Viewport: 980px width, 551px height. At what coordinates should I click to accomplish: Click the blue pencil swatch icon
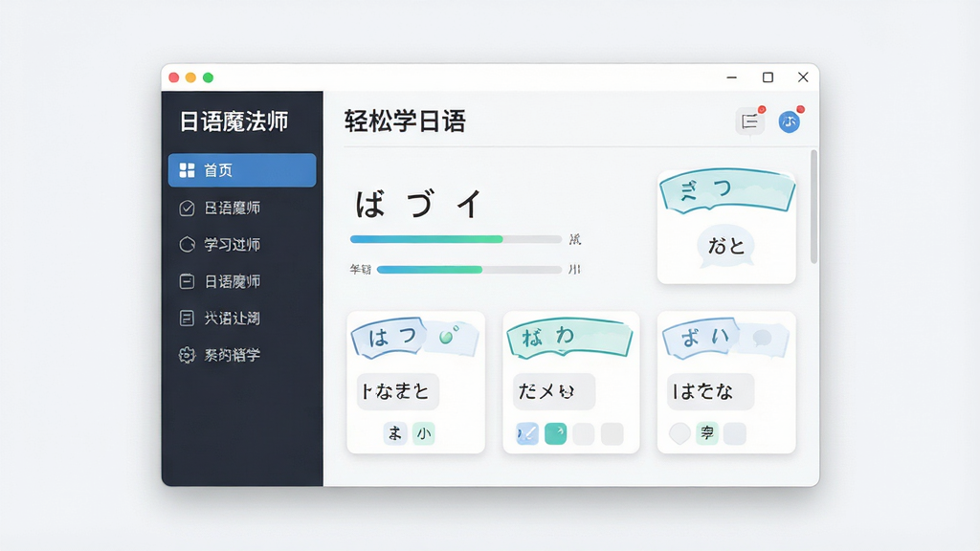[x=527, y=433]
